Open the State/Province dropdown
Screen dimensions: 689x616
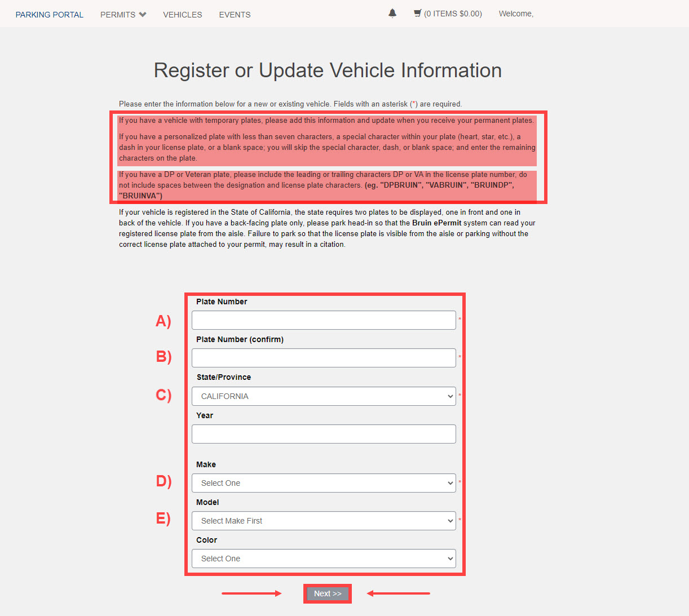[x=324, y=396]
